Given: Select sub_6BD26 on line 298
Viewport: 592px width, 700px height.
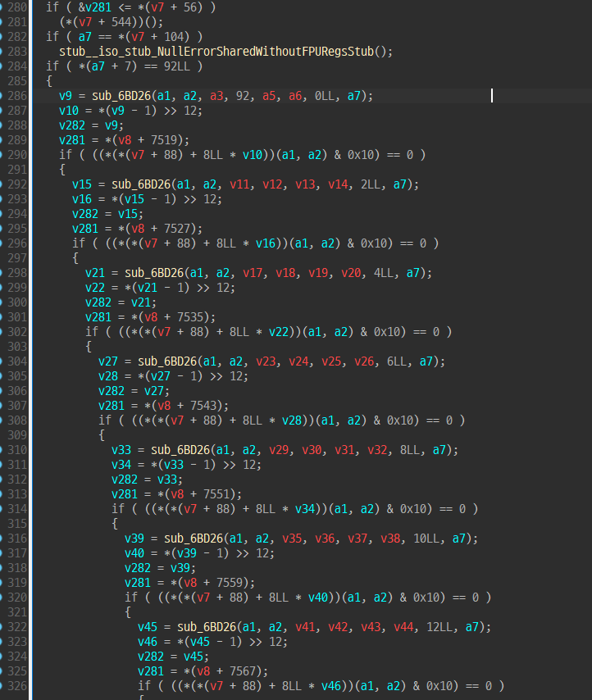Looking at the screenshot, I should 154,272.
